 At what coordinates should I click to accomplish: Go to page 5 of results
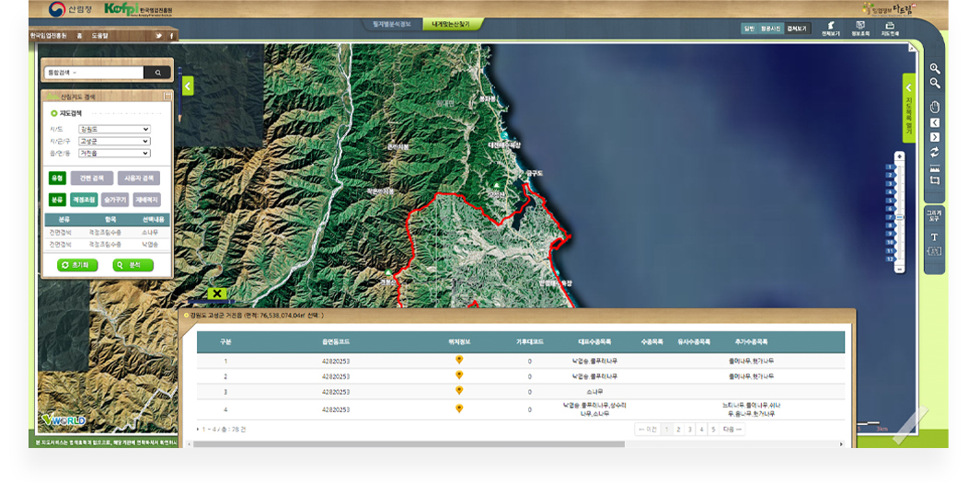[x=714, y=430]
